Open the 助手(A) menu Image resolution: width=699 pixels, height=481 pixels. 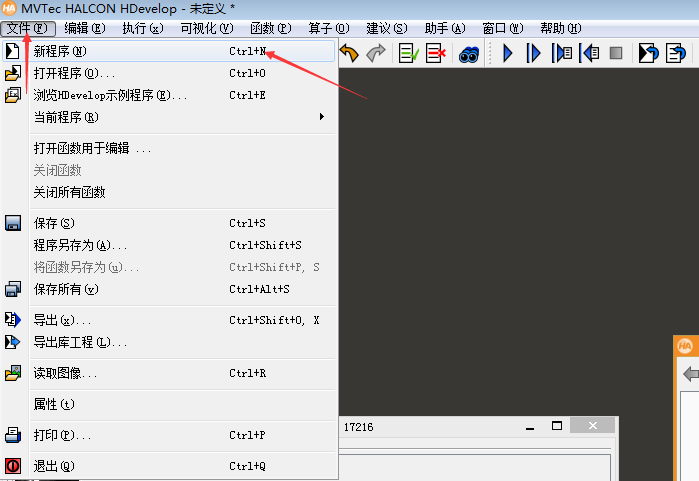coord(445,29)
